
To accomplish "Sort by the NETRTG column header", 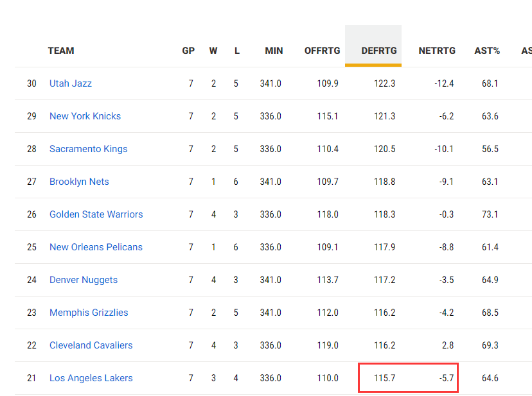I will pyautogui.click(x=437, y=51).
